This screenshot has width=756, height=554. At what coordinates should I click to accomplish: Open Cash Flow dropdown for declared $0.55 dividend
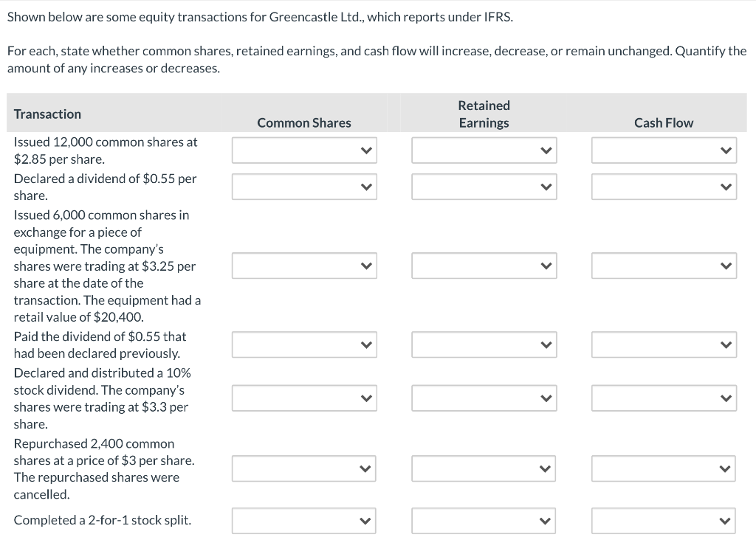663,186
